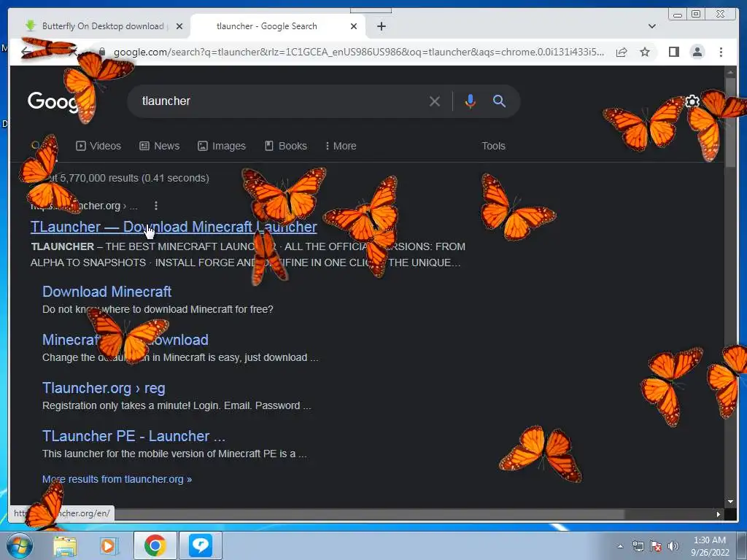
Task: Submit search with the magnifier icon
Action: pyautogui.click(x=499, y=101)
